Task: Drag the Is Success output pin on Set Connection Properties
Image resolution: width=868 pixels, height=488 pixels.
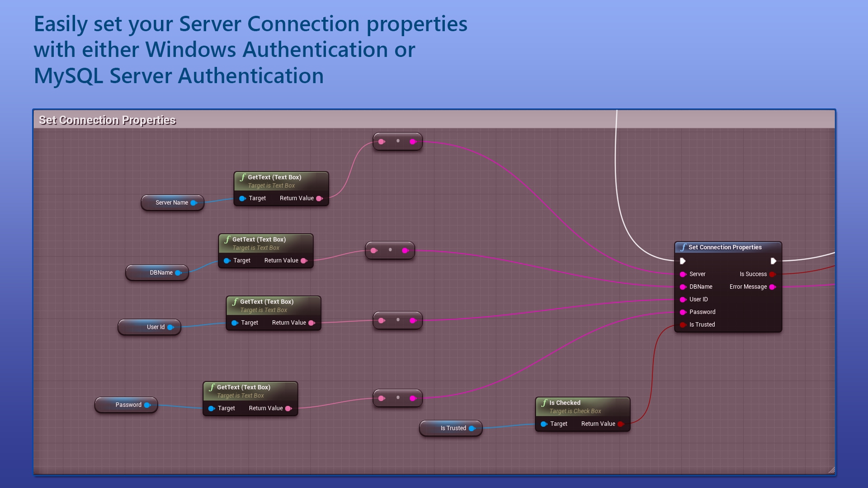Action: click(x=774, y=273)
